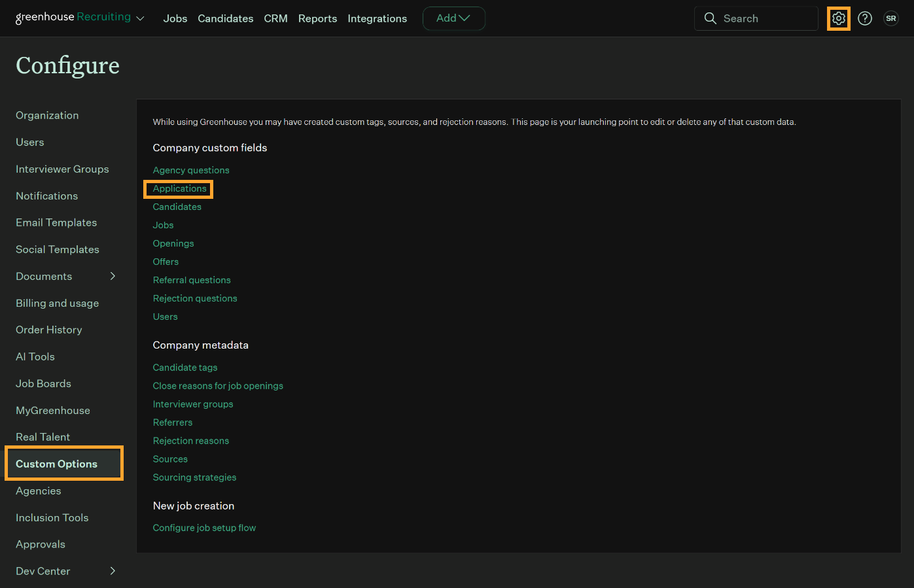Open Billing and usage in the sidebar
This screenshot has width=914, height=588.
58,303
